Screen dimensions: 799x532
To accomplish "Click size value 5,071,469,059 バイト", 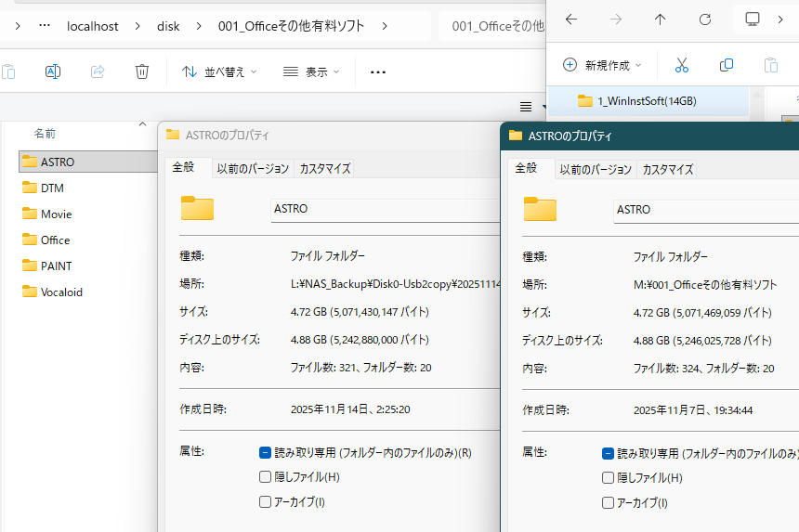I will pyautogui.click(x=702, y=313).
